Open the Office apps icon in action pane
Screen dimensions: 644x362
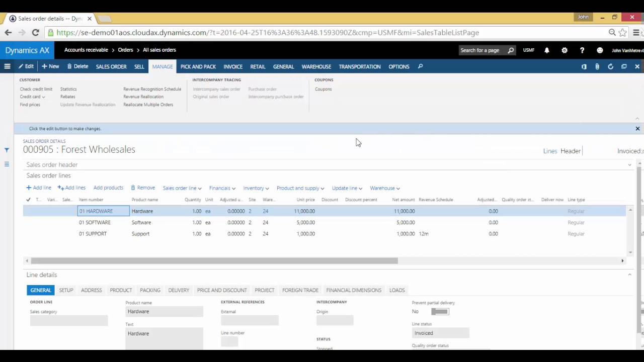click(x=584, y=66)
